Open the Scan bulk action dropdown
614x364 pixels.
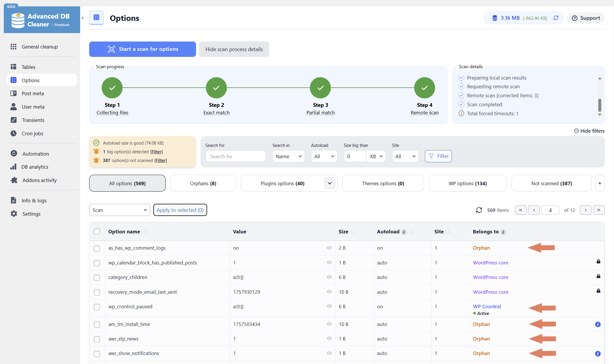coord(119,210)
